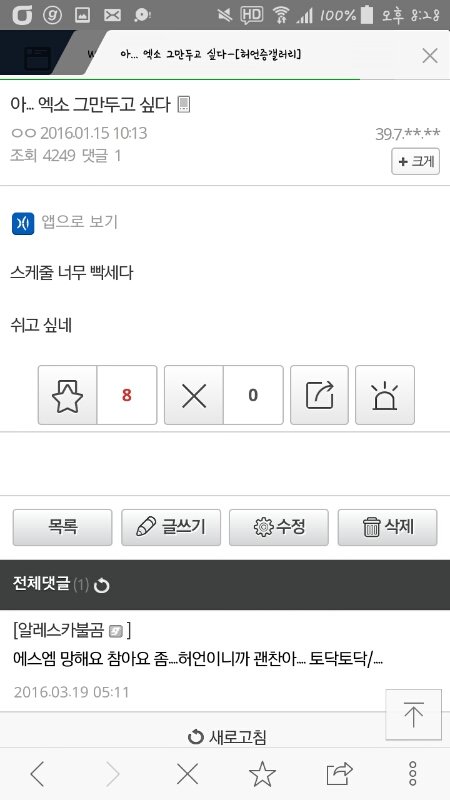Bookmark page with bottom star icon
The height and width of the screenshot is (800, 450).
262,774
